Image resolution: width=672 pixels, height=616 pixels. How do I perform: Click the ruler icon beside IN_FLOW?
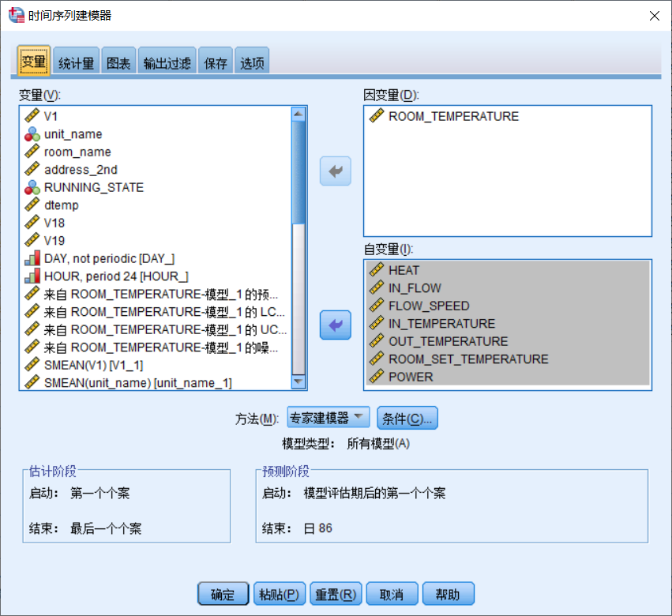377,287
